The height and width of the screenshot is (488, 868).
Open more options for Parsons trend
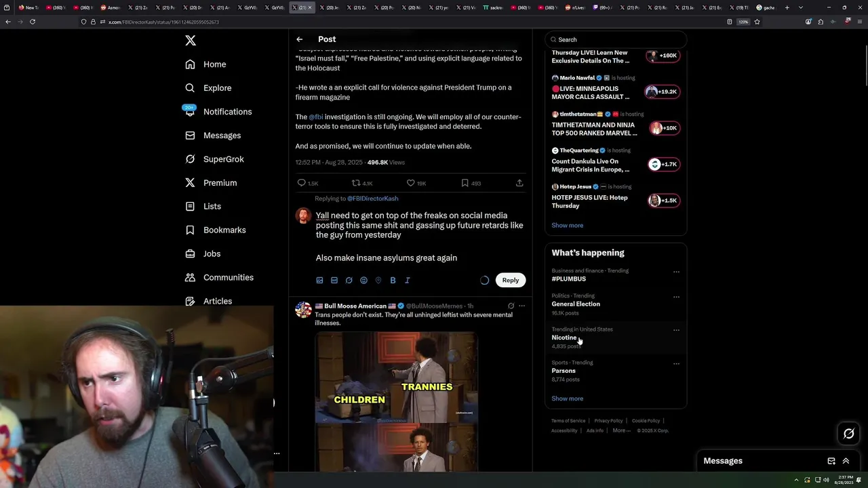676,363
